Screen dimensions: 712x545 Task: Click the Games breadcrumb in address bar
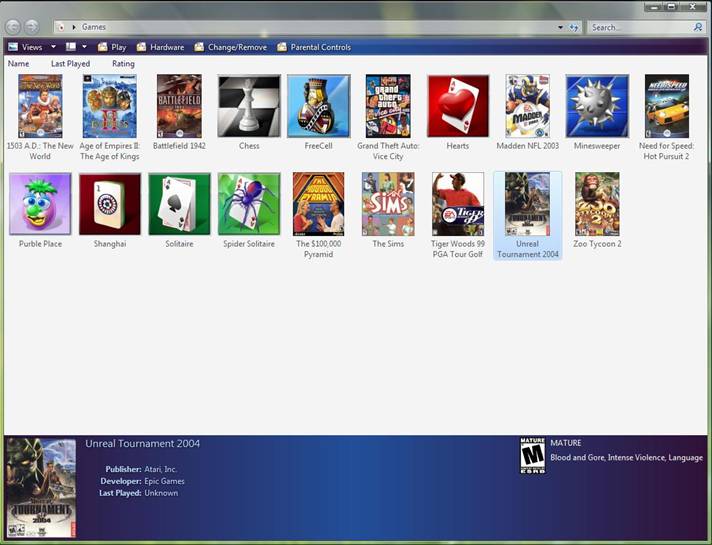tap(94, 27)
